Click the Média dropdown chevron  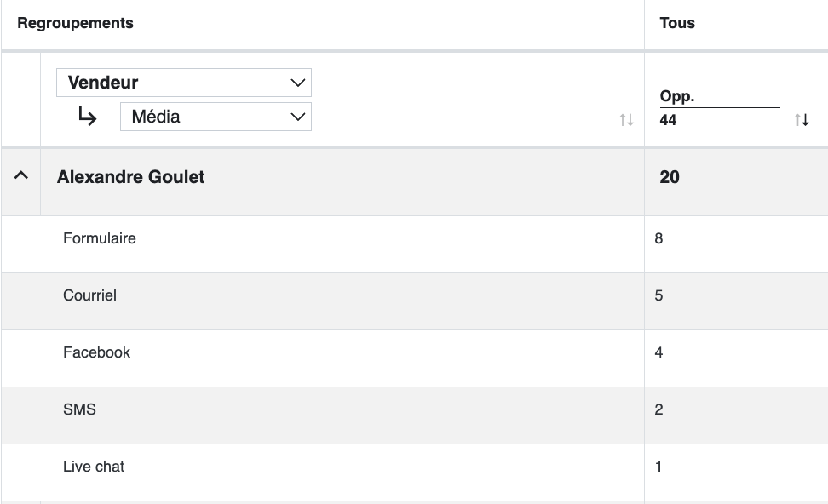[298, 117]
